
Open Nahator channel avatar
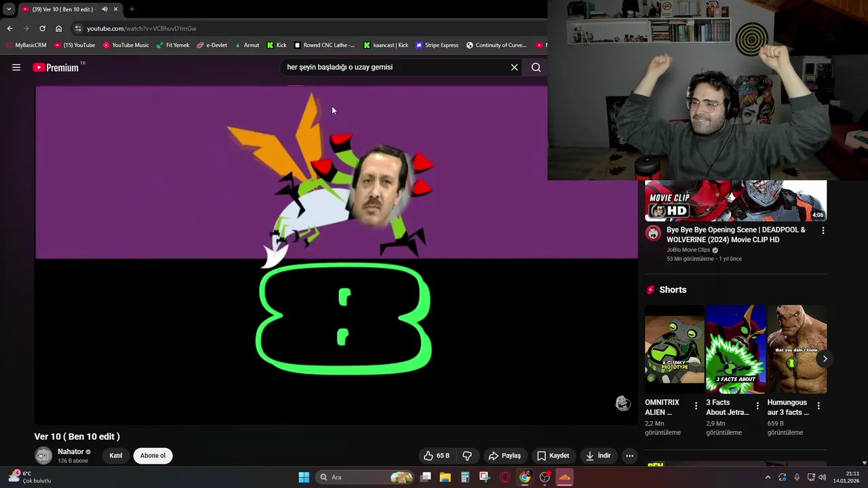(x=43, y=455)
